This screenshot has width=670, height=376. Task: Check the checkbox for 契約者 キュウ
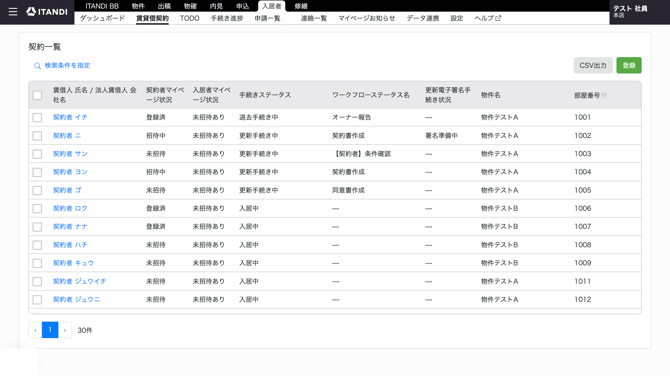click(37, 263)
